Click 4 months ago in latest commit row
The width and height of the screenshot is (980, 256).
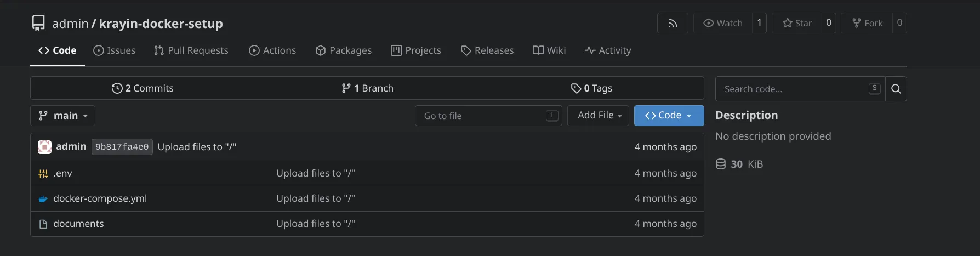pos(665,147)
